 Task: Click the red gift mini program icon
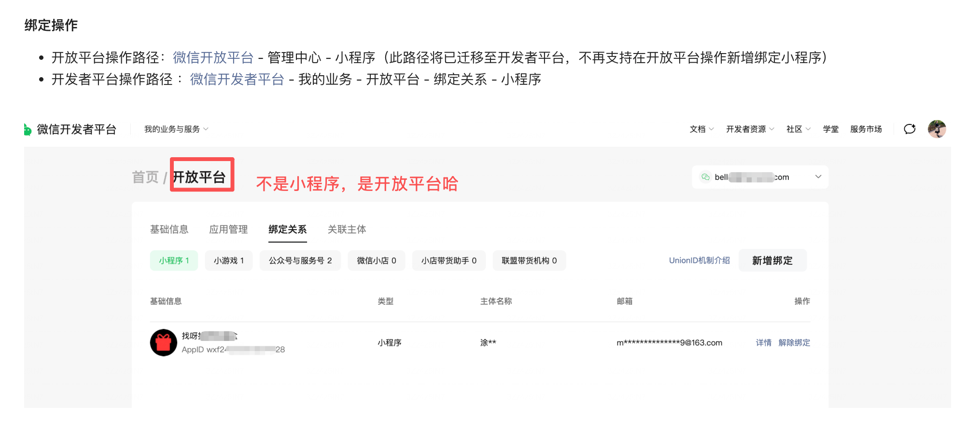point(164,342)
